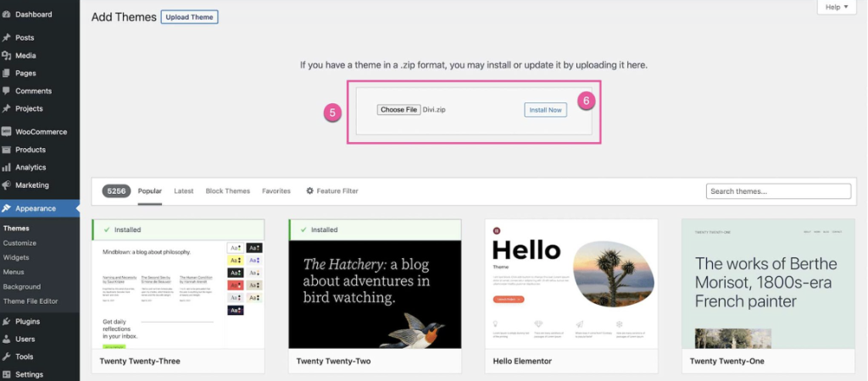
Task: Open WooCommerce menu item
Action: [x=40, y=131]
